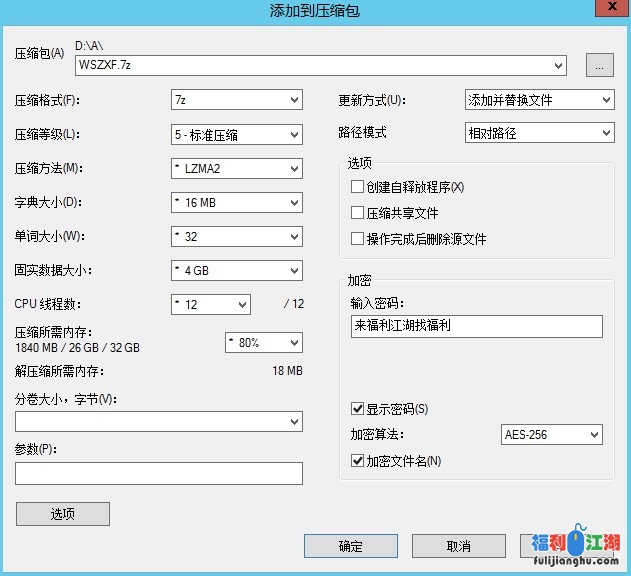Screen dimensions: 631x576
Task: Toggle the encrypt file names checkbox
Action: (x=357, y=461)
